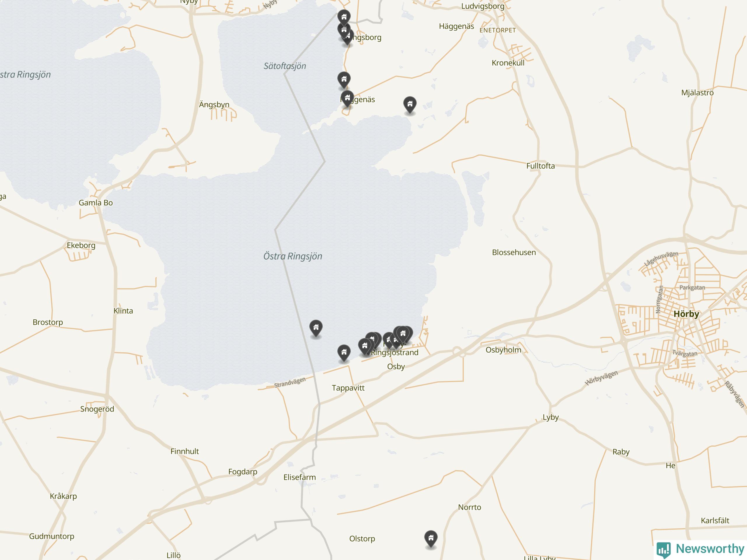Click the Östra Ringsjön lake label
The height and width of the screenshot is (560, 747).
coord(293,256)
